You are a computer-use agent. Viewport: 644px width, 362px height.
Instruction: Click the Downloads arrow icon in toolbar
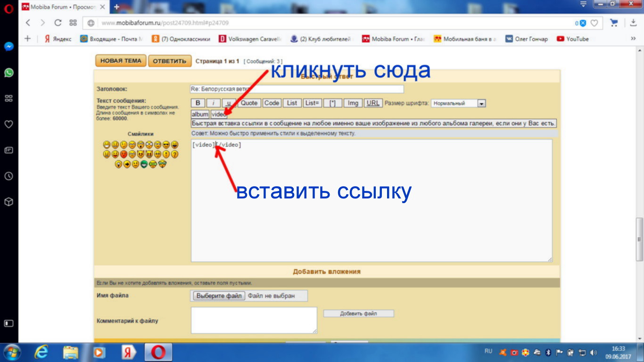(x=633, y=23)
